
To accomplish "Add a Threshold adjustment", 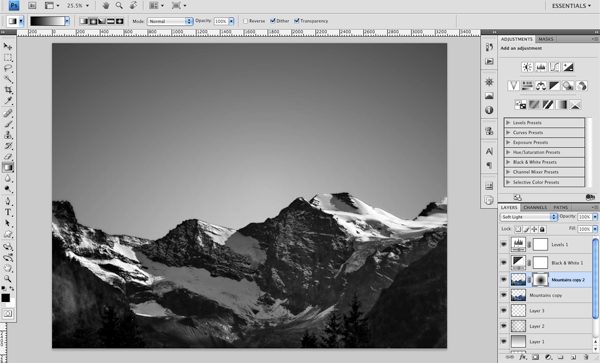I will pos(548,104).
